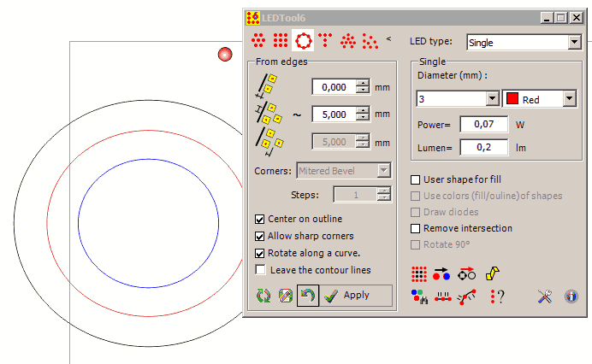
Task: Minimize the LEDTool6 window
Action: (x=547, y=18)
